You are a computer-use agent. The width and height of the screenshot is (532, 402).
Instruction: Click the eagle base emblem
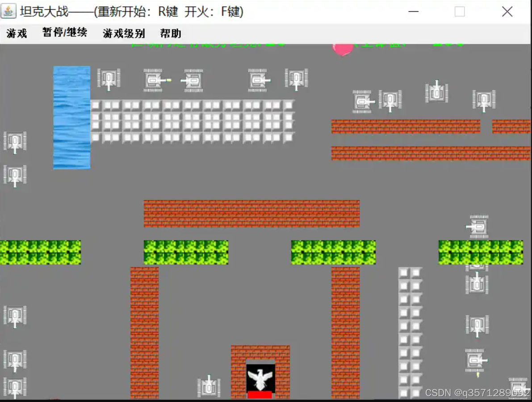[260, 378]
